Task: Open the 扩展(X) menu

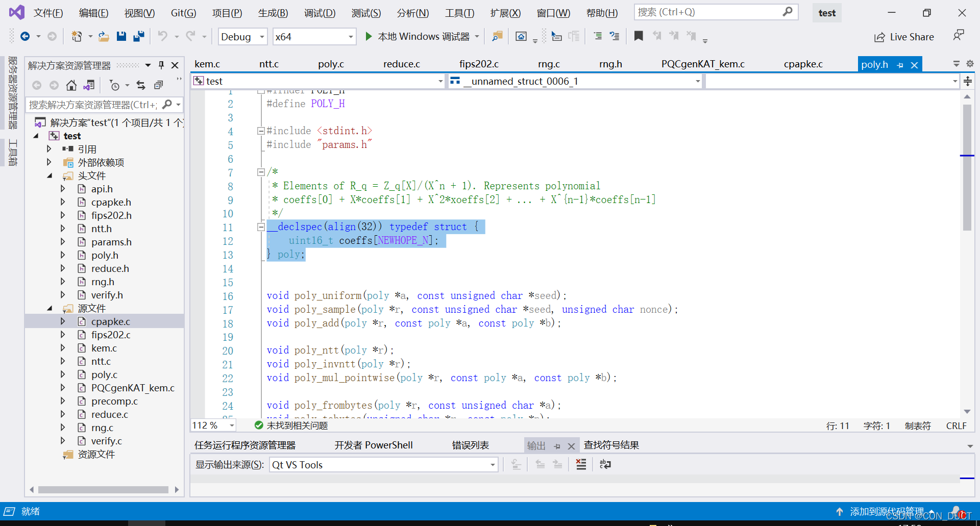Action: (505, 13)
